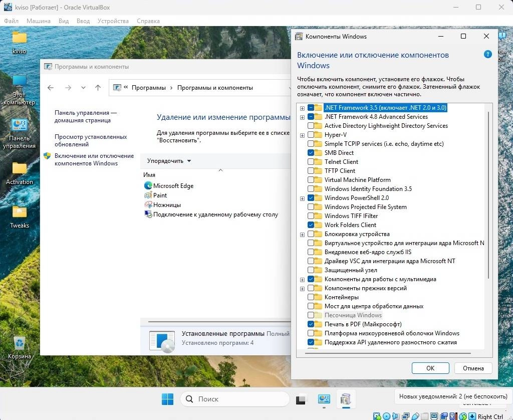This screenshot has width=513, height=420.
Task: Click OK in Компоненты Windows dialog
Action: pyautogui.click(x=430, y=368)
